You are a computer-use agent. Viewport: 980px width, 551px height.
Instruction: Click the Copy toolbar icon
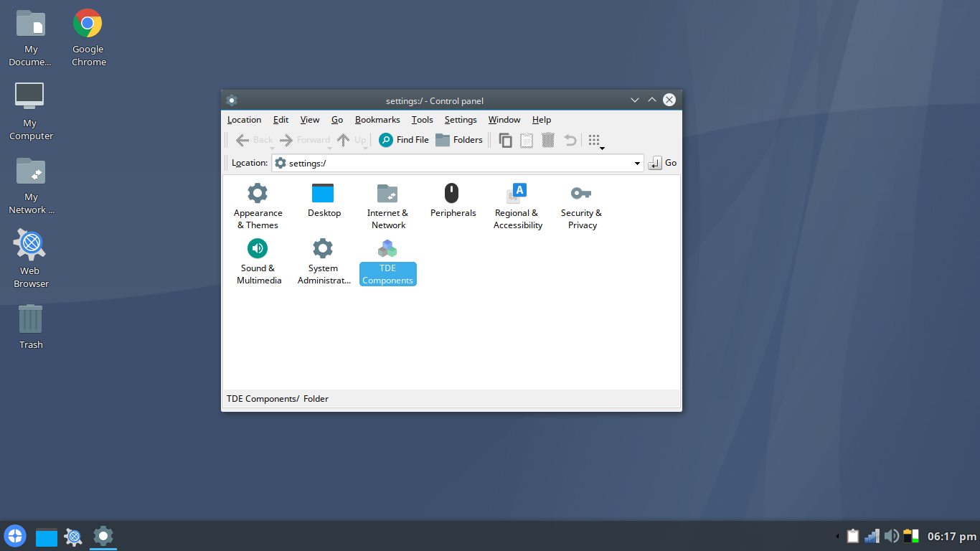point(505,141)
